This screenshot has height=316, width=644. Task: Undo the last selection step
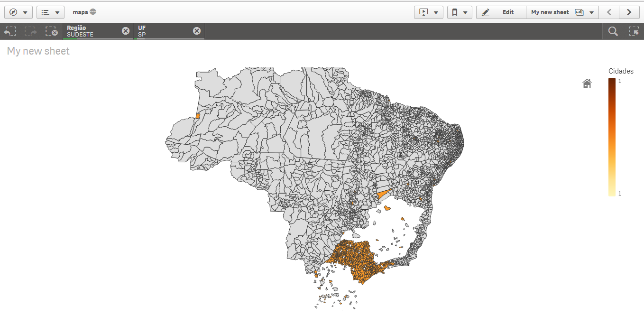[x=10, y=31]
